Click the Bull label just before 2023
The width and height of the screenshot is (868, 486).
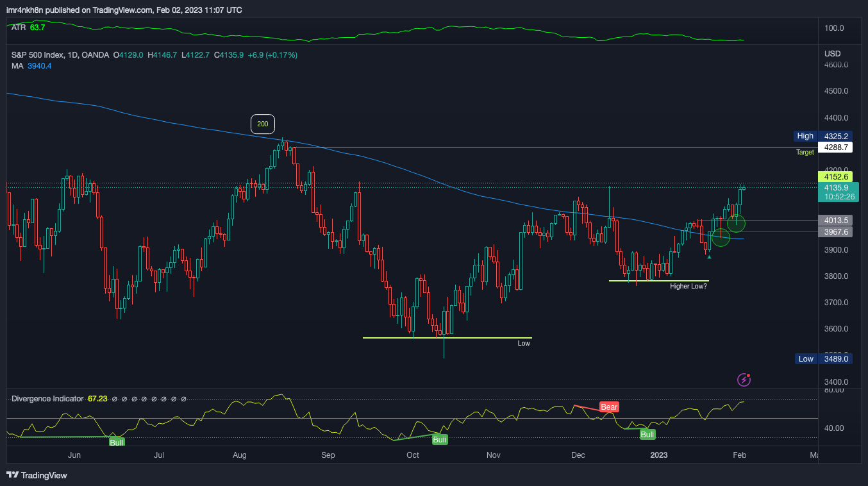(647, 434)
